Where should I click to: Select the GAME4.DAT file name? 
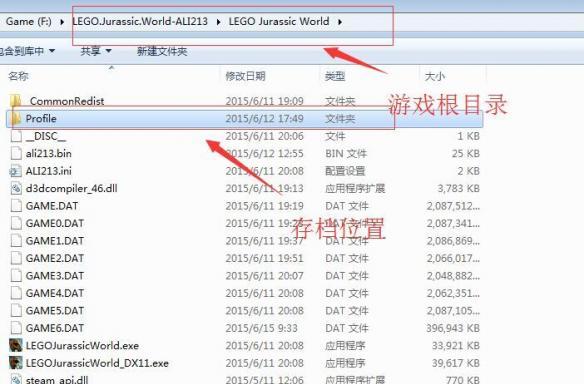[x=55, y=293]
